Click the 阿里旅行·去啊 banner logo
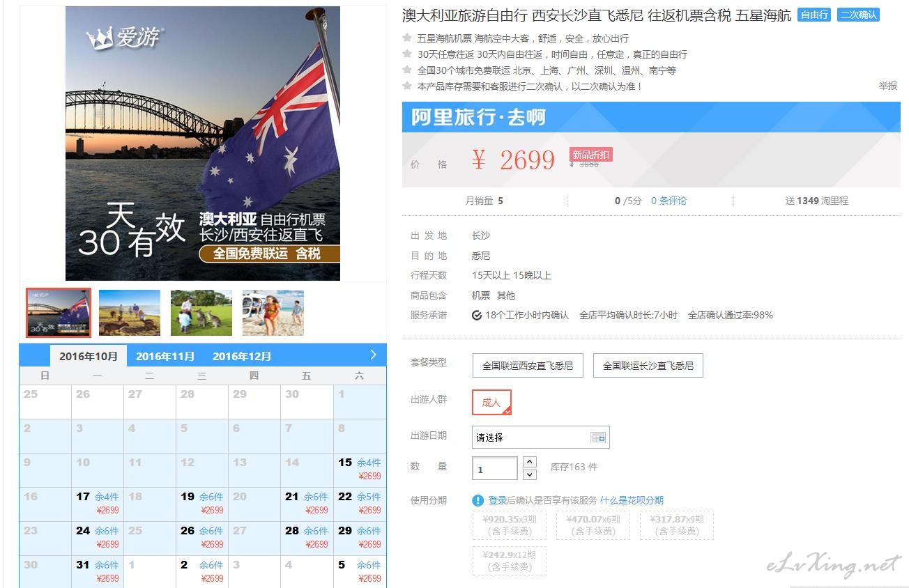This screenshot has width=909, height=588. (x=478, y=117)
